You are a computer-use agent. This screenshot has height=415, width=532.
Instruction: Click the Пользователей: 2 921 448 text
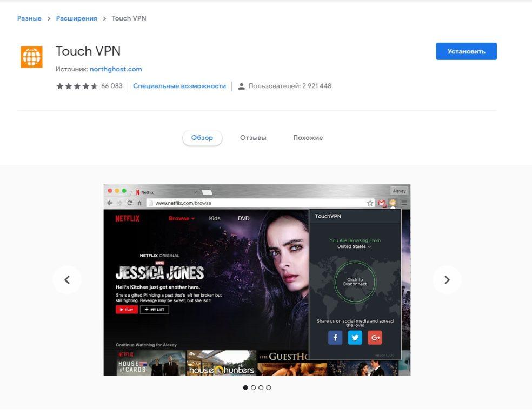point(290,86)
